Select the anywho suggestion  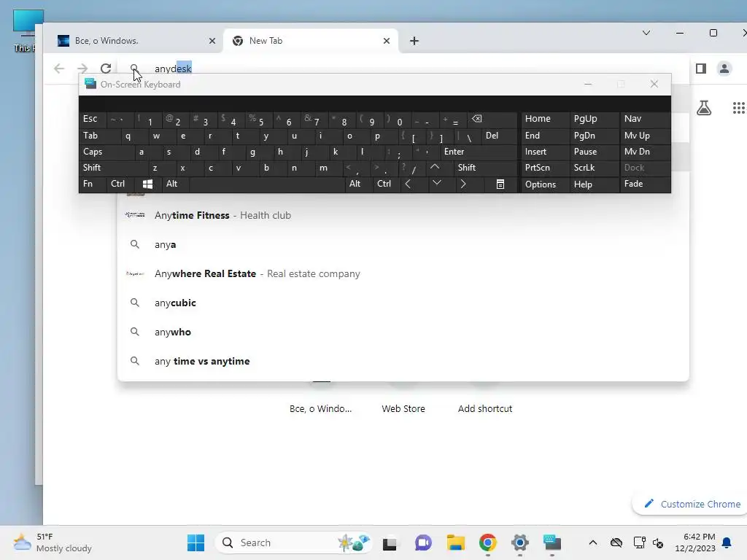[403, 332]
